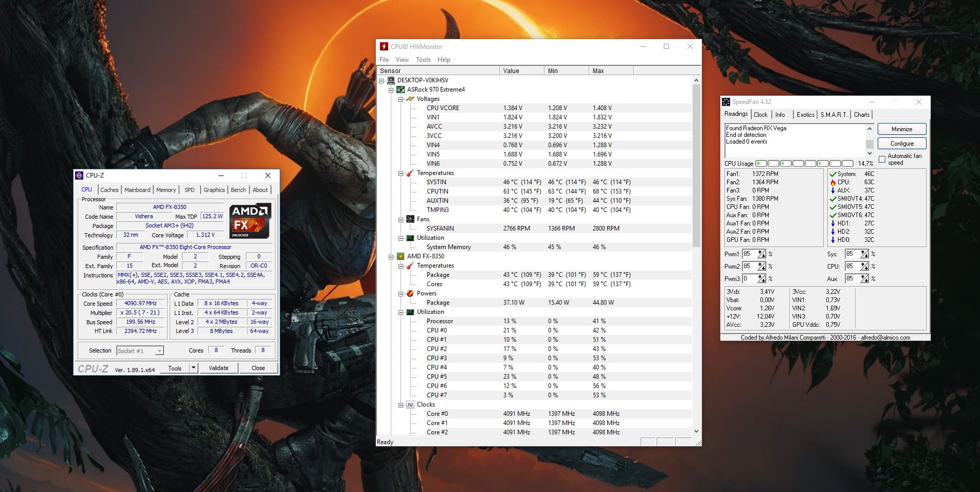Collapse the Clocks section in HWMonitor
The height and width of the screenshot is (492, 980).
click(x=401, y=405)
